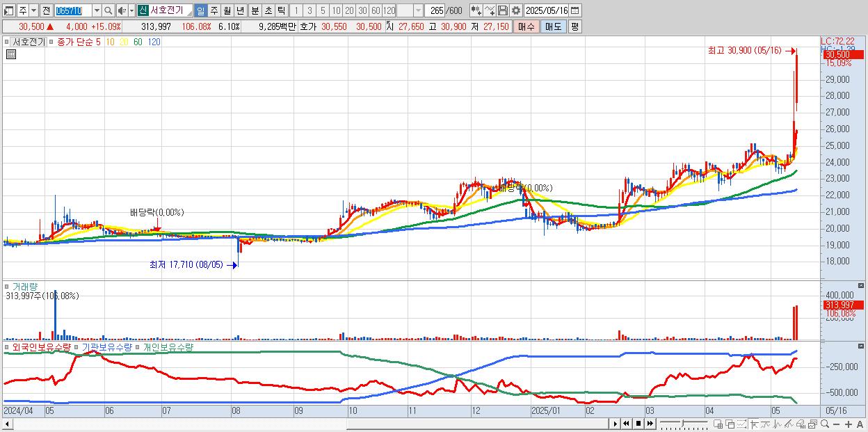Toggle the 외국인보유수량 legend square
This screenshot has height=432, width=868.
coord(8,346)
